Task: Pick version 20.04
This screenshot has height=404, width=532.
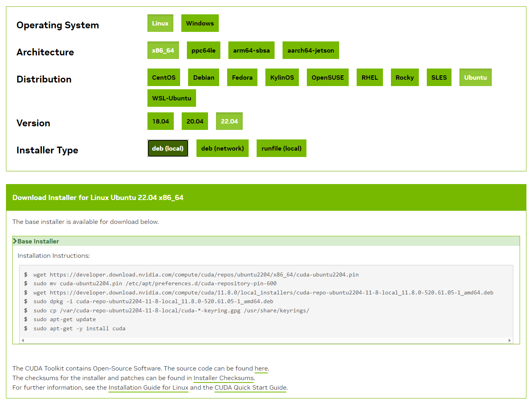Action: pos(195,121)
